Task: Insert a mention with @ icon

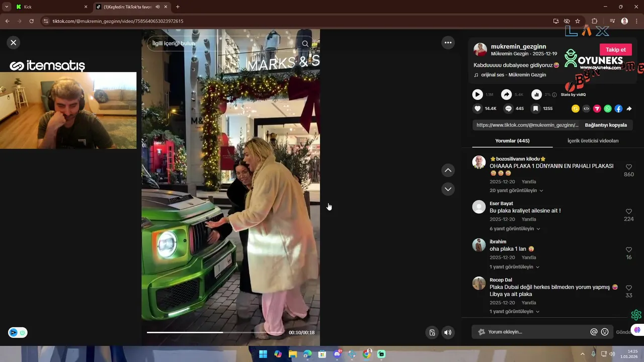Action: pos(594,332)
